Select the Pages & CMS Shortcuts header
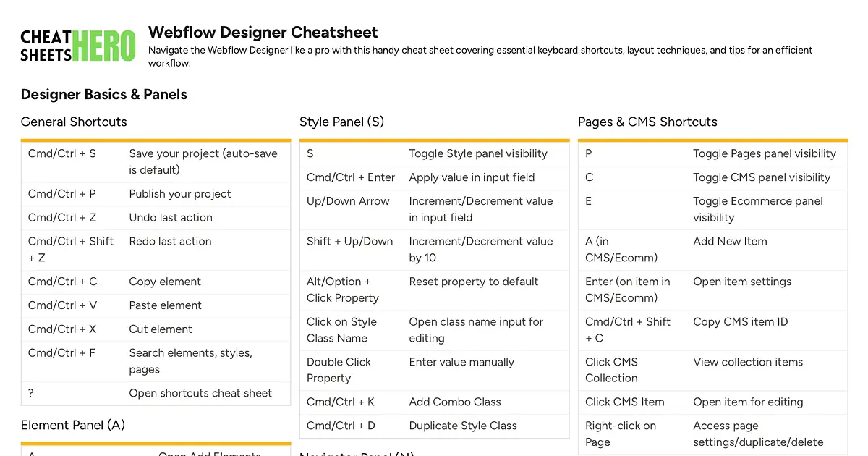This screenshot has width=868, height=456. click(x=647, y=122)
